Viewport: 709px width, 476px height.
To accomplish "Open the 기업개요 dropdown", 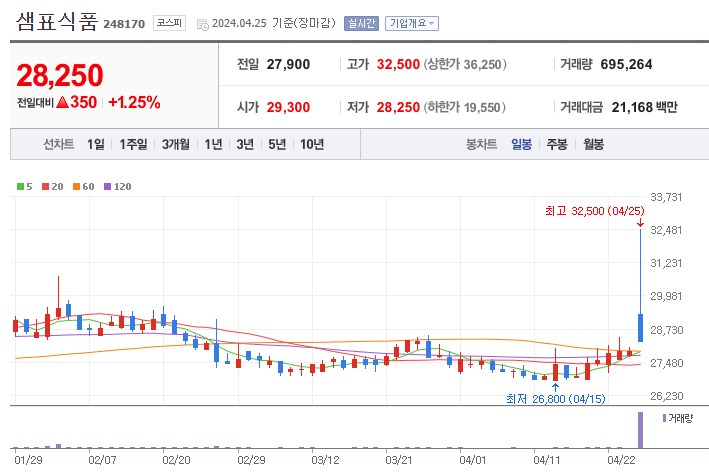I will click(411, 23).
